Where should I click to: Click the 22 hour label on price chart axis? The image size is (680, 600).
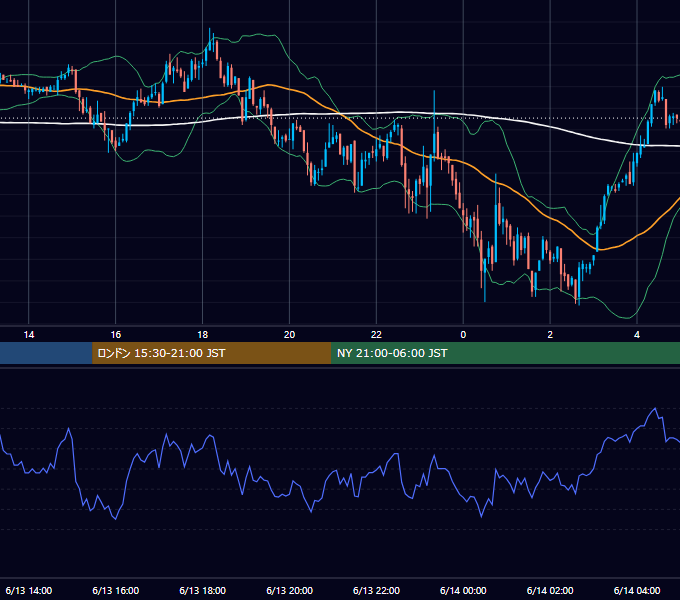(376, 335)
